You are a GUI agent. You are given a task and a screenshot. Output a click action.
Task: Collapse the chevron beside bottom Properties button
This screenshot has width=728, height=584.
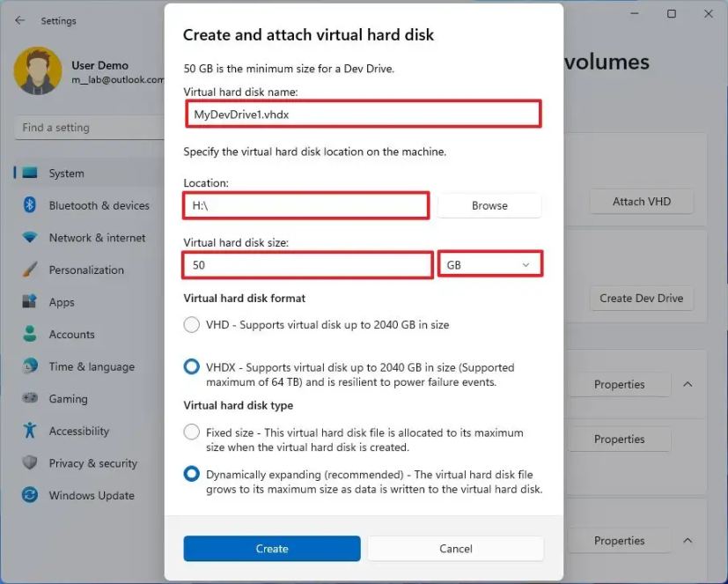688,540
